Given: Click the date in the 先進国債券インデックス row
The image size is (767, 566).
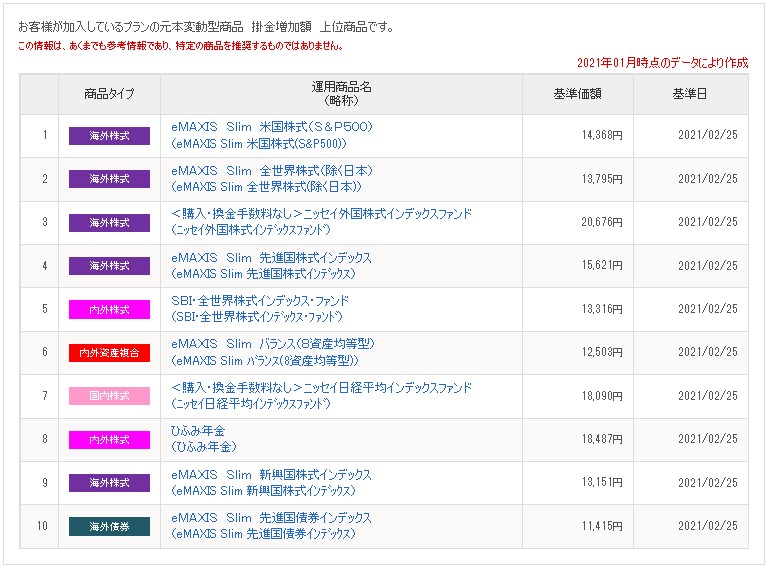Looking at the screenshot, I should 708,526.
